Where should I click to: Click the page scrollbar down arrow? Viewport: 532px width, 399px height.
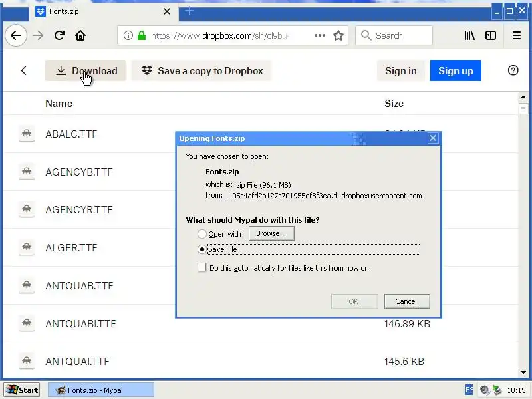point(523,372)
